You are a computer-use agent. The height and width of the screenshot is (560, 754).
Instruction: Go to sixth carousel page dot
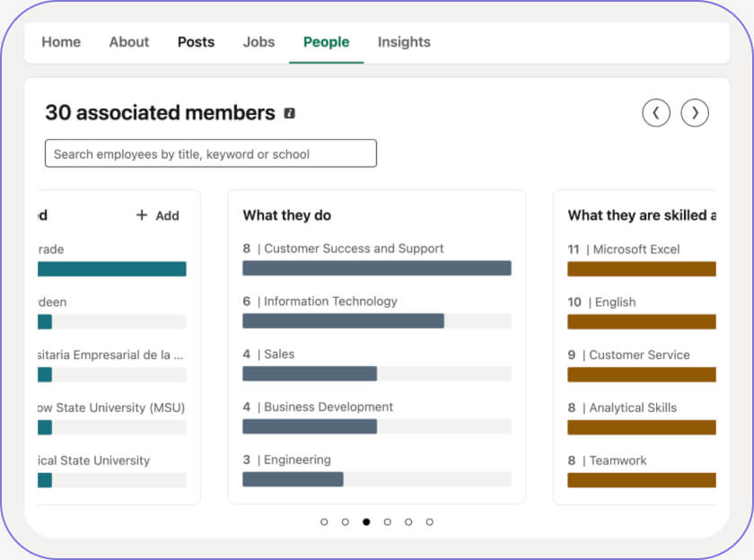429,522
